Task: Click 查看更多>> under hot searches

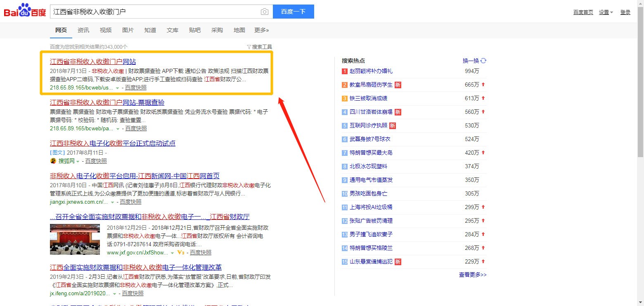Action: pyautogui.click(x=473, y=275)
